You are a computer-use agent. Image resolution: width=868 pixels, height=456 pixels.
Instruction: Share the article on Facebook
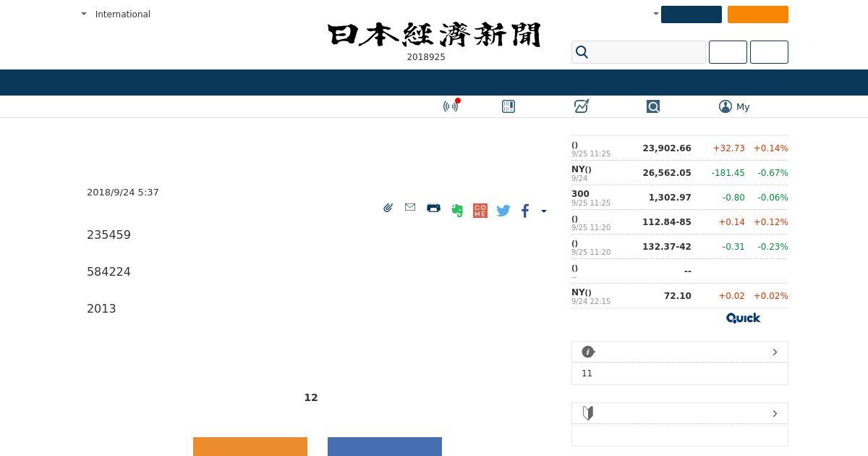point(525,211)
